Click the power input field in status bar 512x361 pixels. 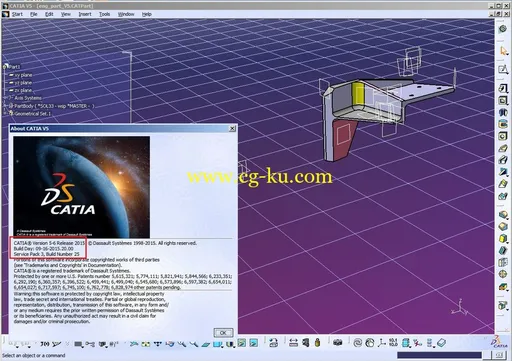coord(439,355)
